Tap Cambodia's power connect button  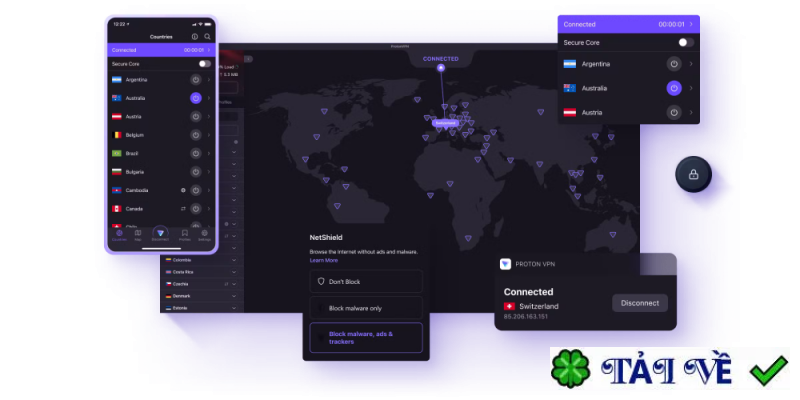[x=196, y=190]
